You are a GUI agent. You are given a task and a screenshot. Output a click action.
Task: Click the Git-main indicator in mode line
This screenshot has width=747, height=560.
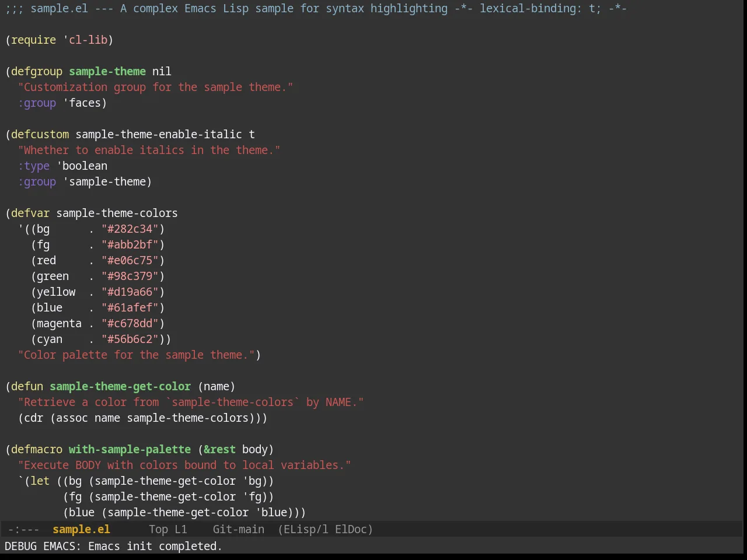239,529
